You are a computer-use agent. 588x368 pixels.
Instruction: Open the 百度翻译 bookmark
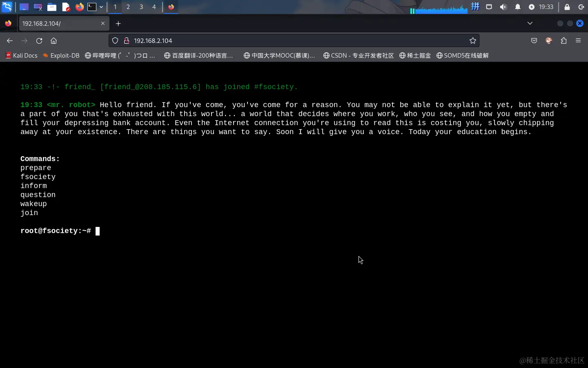coord(198,56)
